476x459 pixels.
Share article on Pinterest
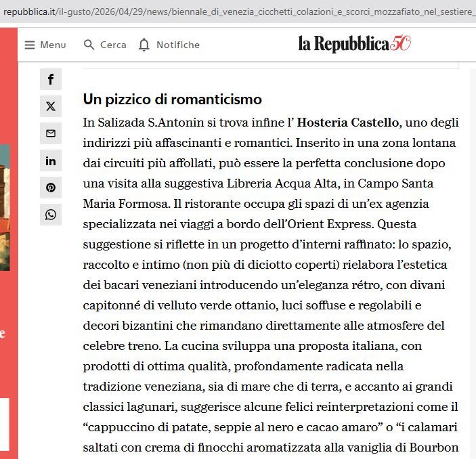click(51, 188)
